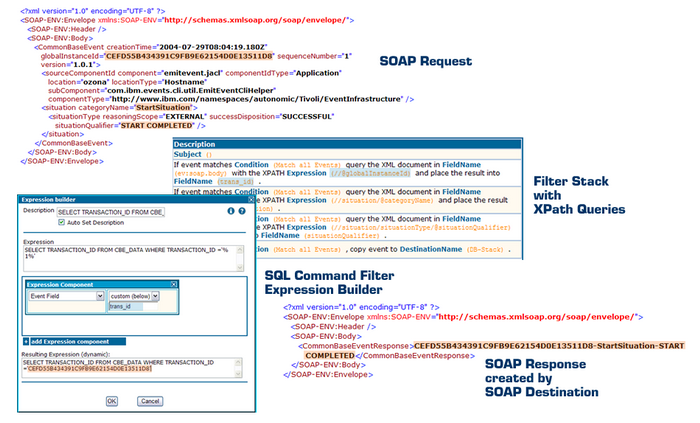The width and height of the screenshot is (700, 423).
Task: Click the Filter Stack with XPath Queries heading
Action: click(579, 195)
